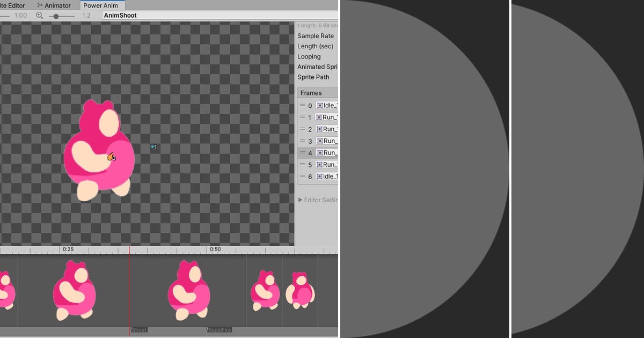Click the drag handle next to frame 0
644x338 pixels.
[x=302, y=106]
